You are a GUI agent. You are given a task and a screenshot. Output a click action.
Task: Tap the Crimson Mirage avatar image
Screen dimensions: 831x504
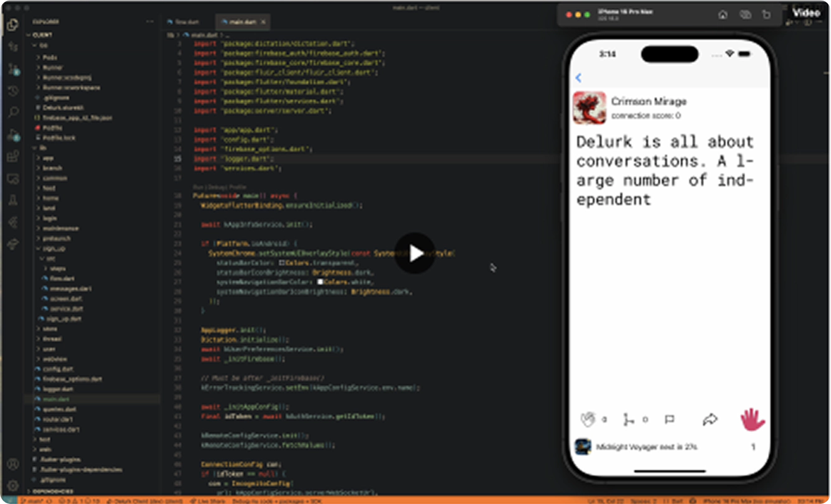(x=589, y=108)
